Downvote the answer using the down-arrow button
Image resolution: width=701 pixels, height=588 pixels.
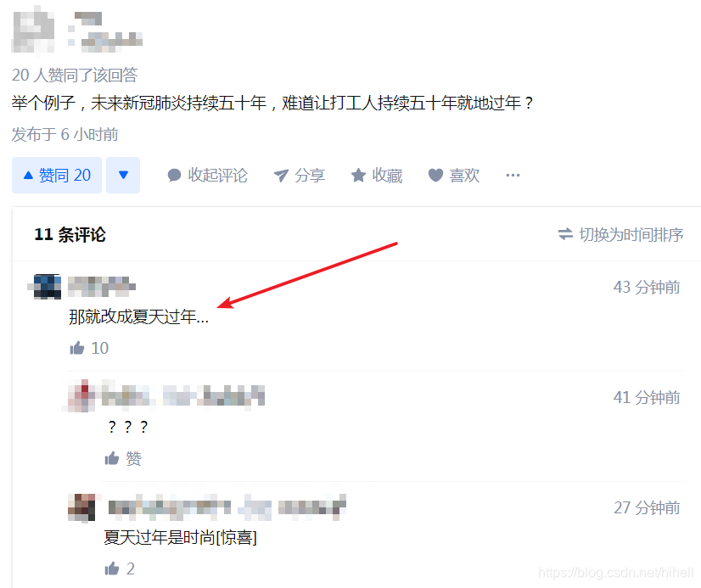pyautogui.click(x=123, y=175)
